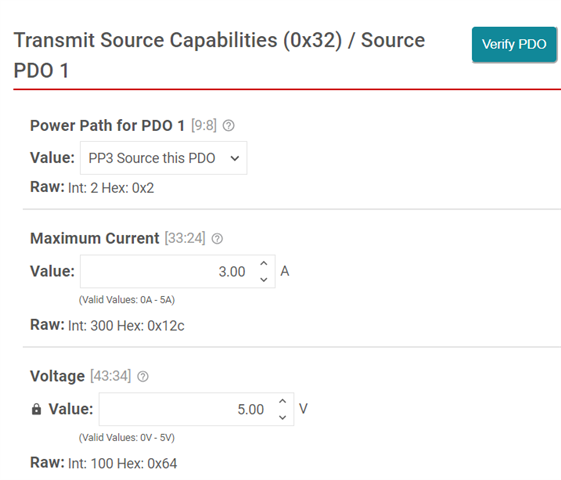Open help icon beside Voltage label
This screenshot has height=480, width=561.
pos(143,376)
